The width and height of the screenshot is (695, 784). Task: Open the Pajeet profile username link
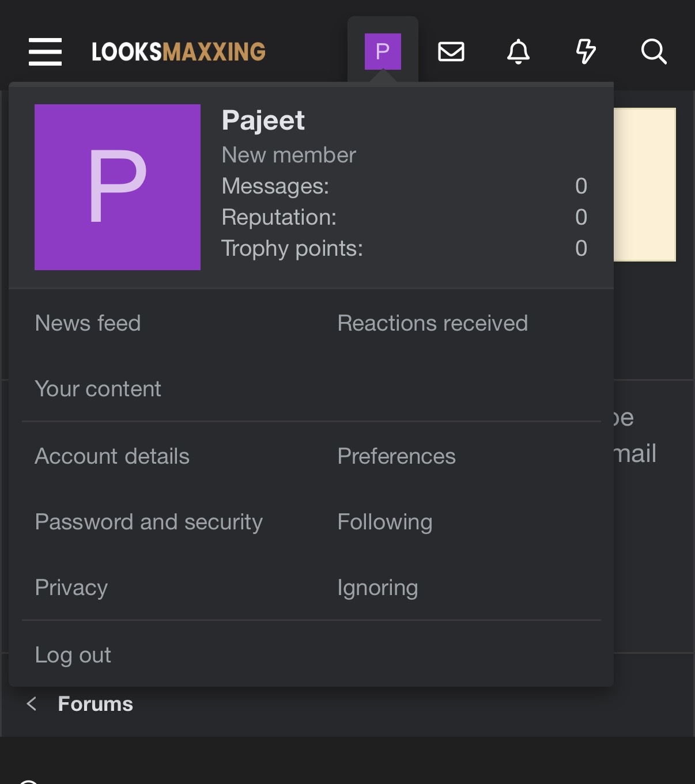coord(263,120)
